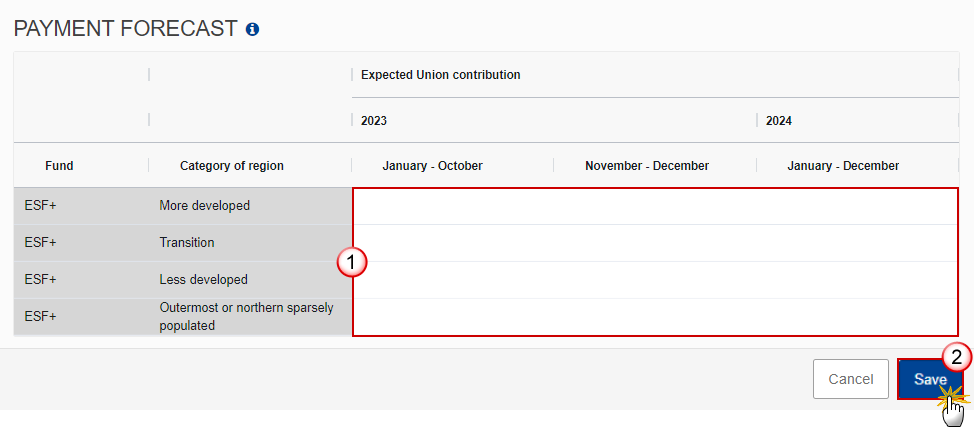Select More developed 2024 January - December cell

click(x=857, y=206)
